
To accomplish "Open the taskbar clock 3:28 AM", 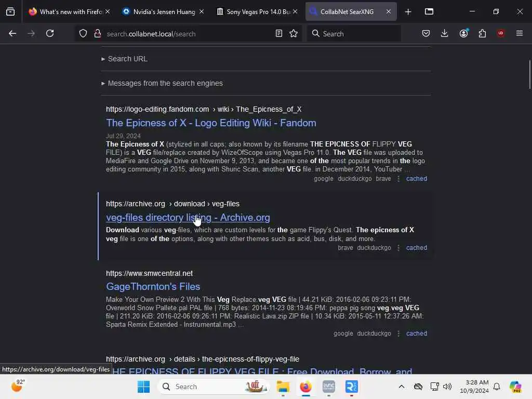I will (x=474, y=387).
